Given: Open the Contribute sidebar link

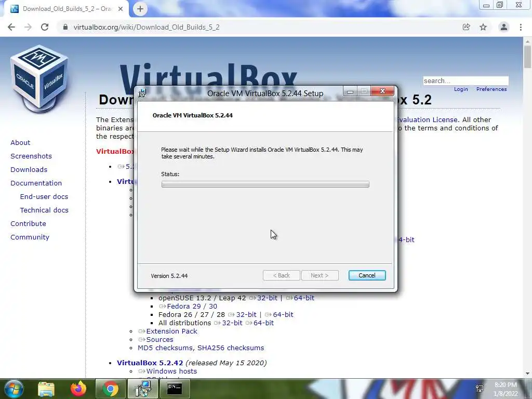Looking at the screenshot, I should tap(28, 223).
